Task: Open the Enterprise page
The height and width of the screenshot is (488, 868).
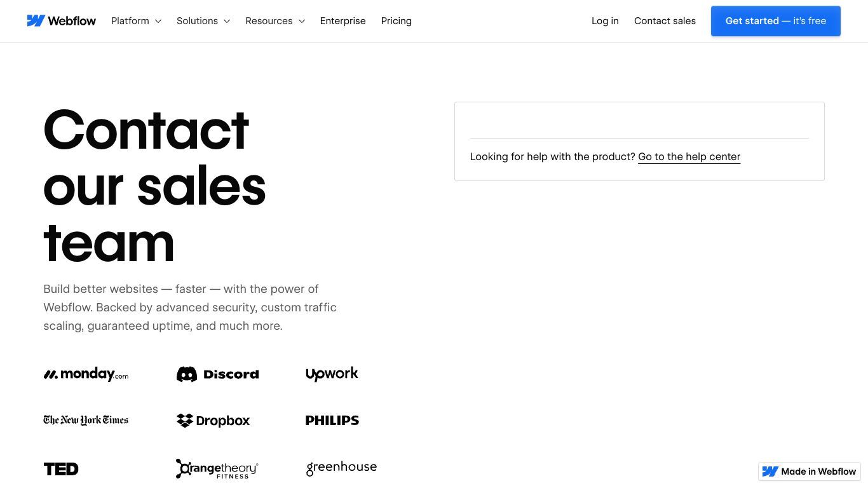Action: tap(343, 21)
